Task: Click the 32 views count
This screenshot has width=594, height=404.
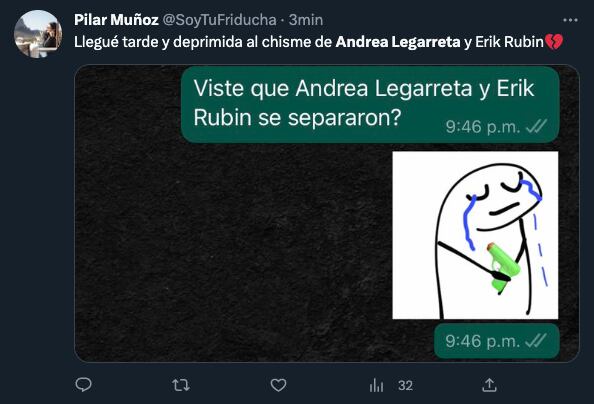Action: click(x=405, y=385)
